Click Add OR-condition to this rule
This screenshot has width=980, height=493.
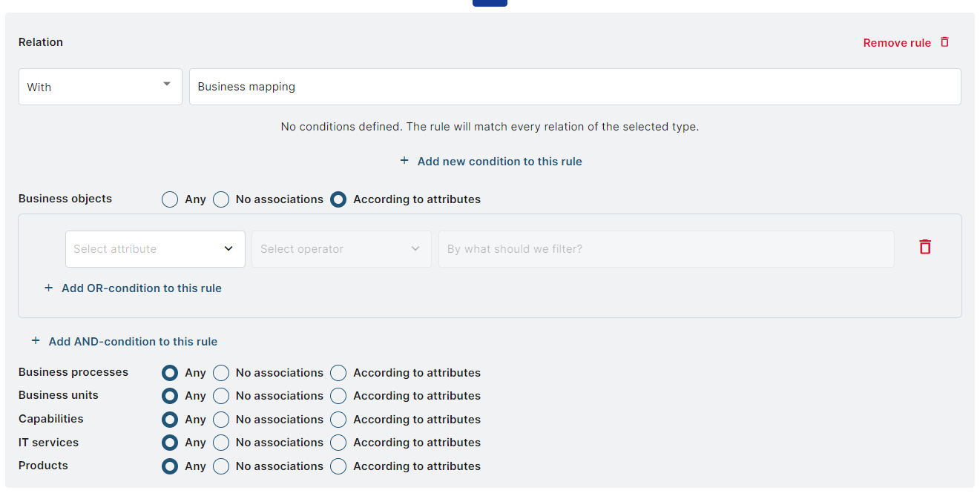tap(141, 288)
